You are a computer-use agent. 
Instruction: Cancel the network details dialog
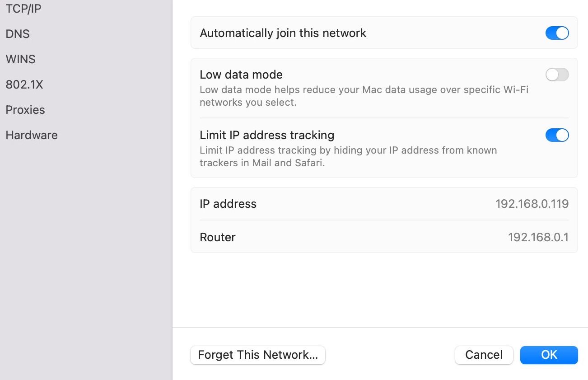pos(484,355)
